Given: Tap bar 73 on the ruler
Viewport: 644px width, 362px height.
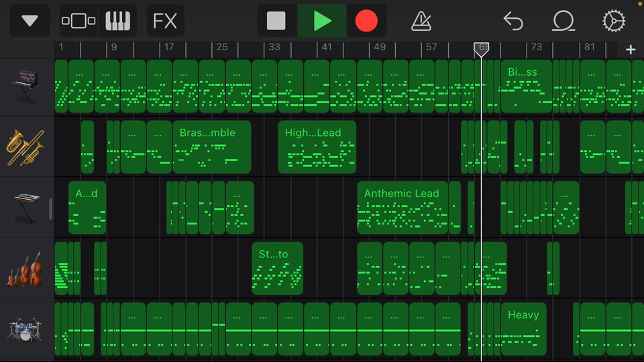Looking at the screenshot, I should click(x=537, y=47).
